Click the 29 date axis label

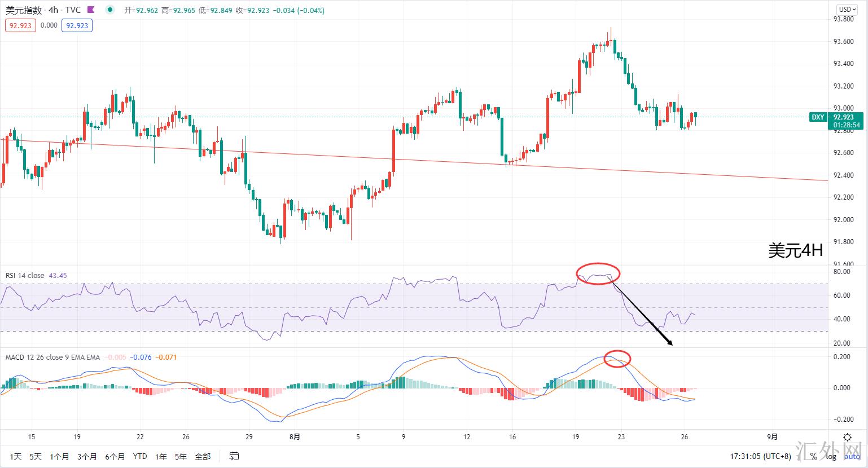pos(249,436)
